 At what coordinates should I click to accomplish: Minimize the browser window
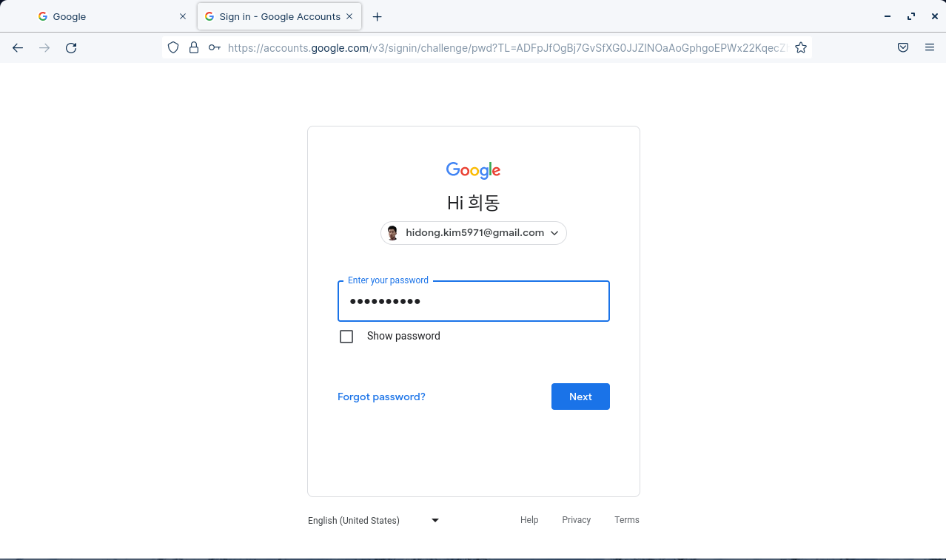(x=888, y=16)
